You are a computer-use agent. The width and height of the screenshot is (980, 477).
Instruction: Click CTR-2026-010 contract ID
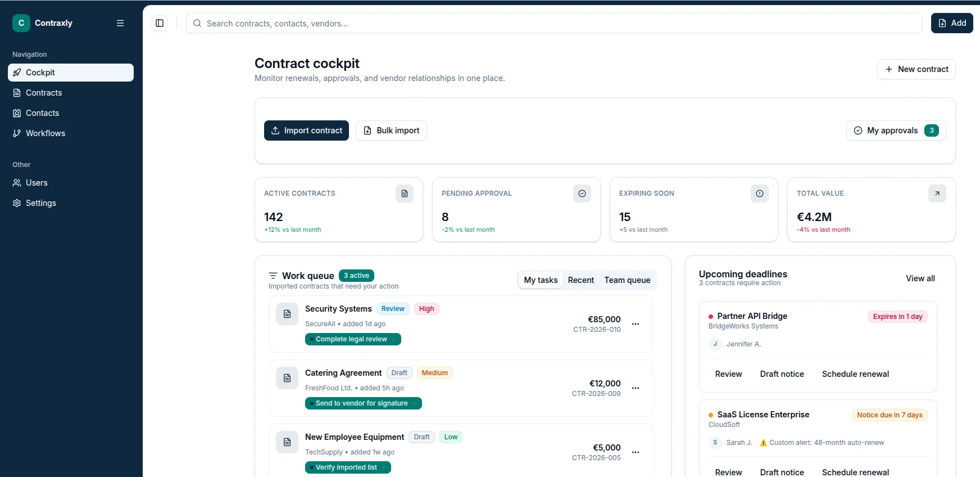click(x=597, y=330)
